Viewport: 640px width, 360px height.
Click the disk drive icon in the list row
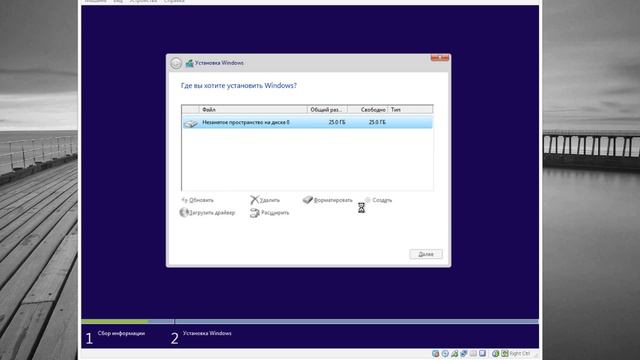(191, 123)
